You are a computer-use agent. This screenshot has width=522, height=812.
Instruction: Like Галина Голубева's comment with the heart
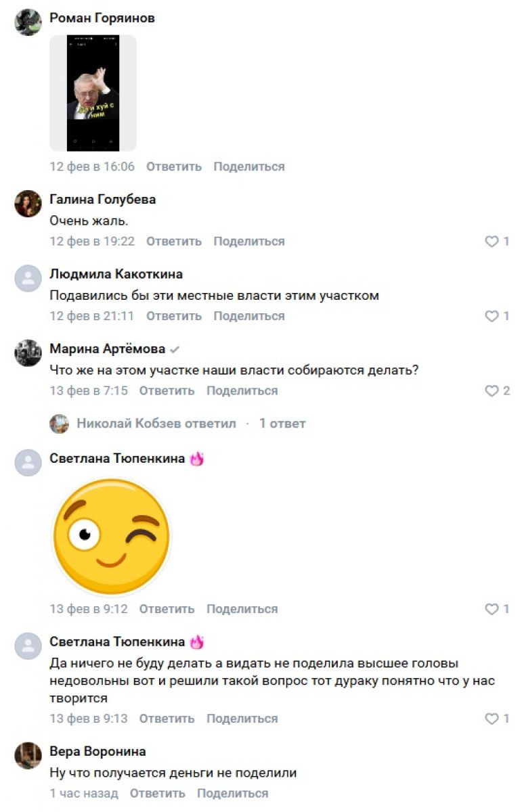492,242
